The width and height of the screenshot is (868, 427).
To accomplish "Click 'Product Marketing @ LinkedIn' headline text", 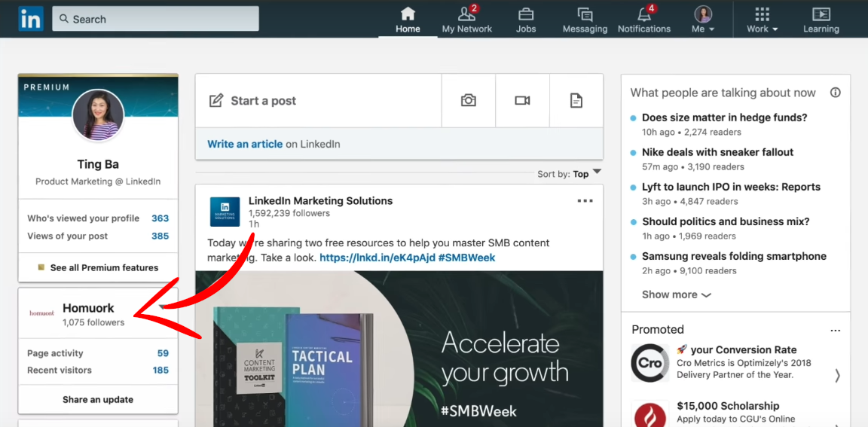I will (98, 181).
